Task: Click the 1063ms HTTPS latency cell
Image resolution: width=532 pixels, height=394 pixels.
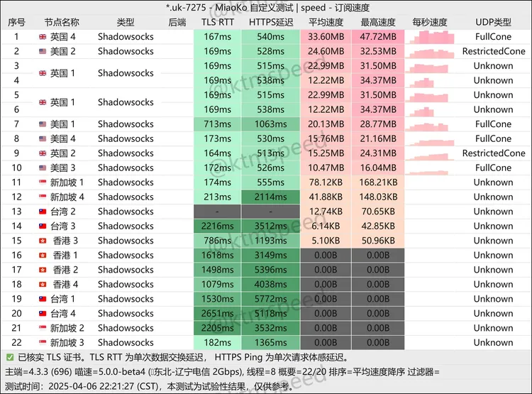Action: pos(271,124)
